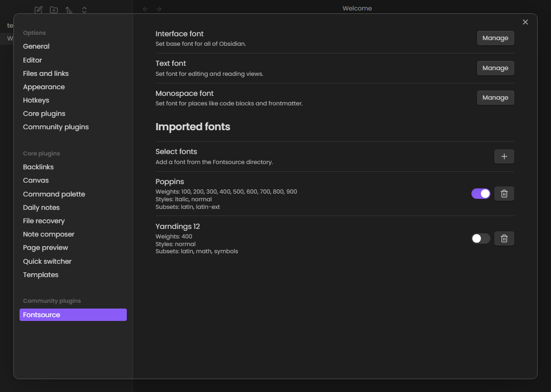The image size is (551, 392).
Task: Go to Community plugins settings
Action: point(56,127)
